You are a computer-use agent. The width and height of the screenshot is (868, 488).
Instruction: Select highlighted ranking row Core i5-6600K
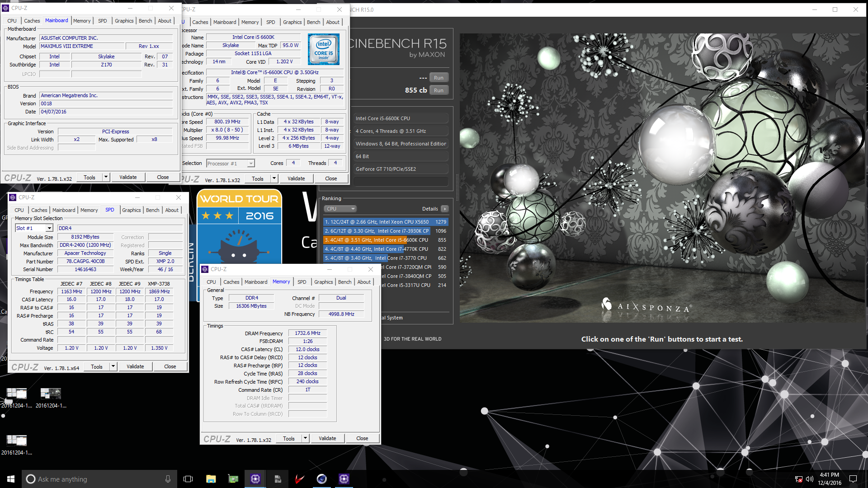386,240
